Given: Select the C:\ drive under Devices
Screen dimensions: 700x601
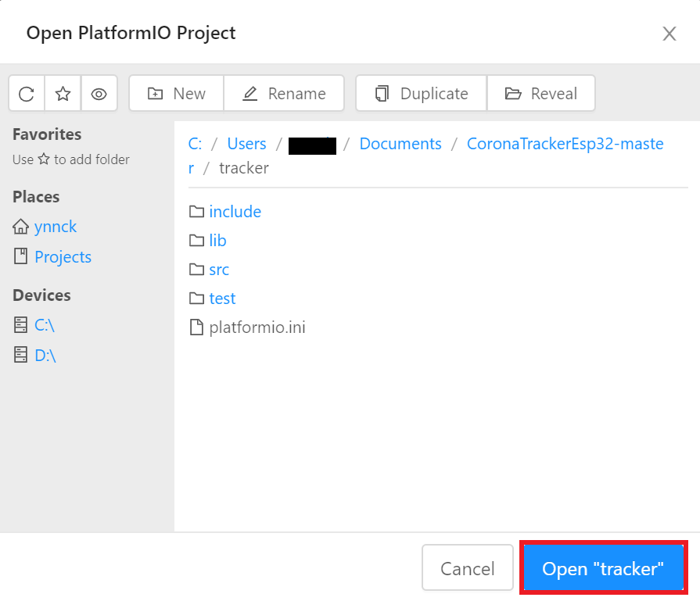Looking at the screenshot, I should pyautogui.click(x=45, y=325).
